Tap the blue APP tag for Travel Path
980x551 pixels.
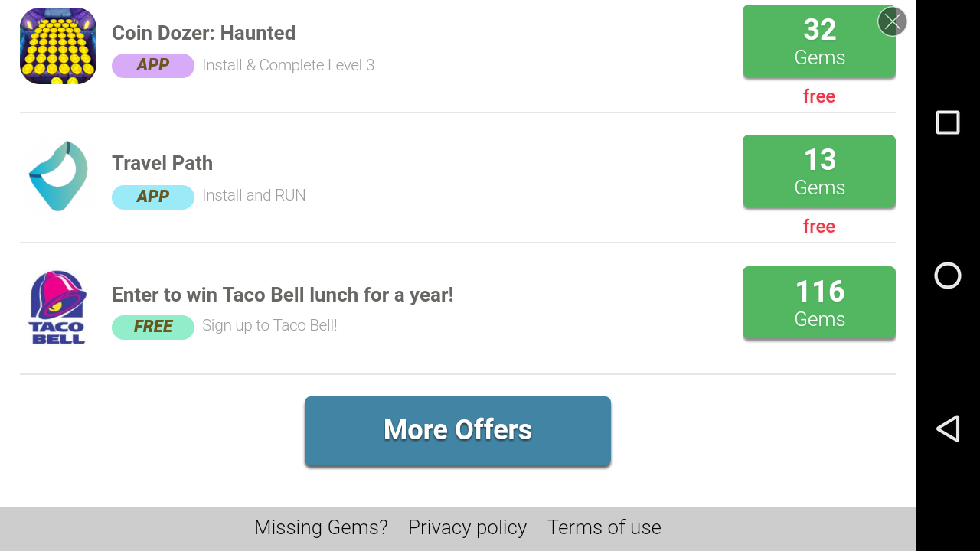(153, 197)
